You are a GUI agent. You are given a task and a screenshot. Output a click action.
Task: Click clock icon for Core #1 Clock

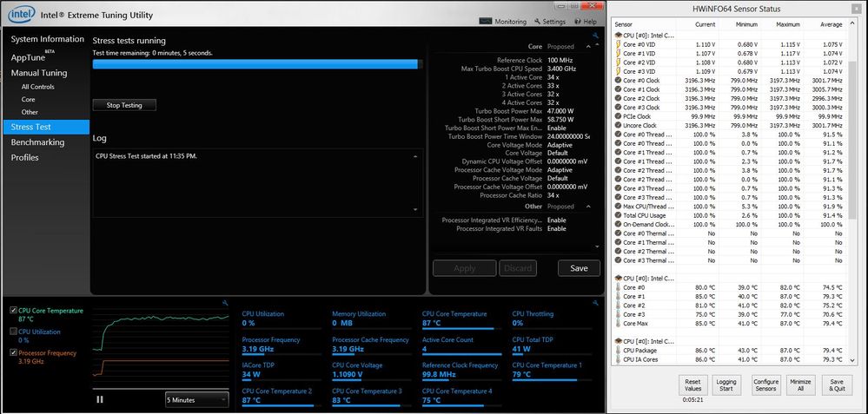pyautogui.click(x=619, y=89)
